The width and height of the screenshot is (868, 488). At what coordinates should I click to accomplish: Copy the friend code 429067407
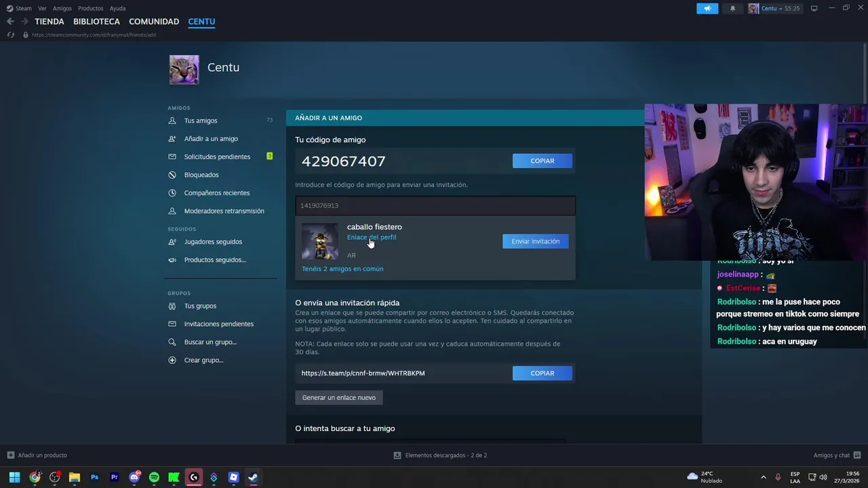click(542, 161)
